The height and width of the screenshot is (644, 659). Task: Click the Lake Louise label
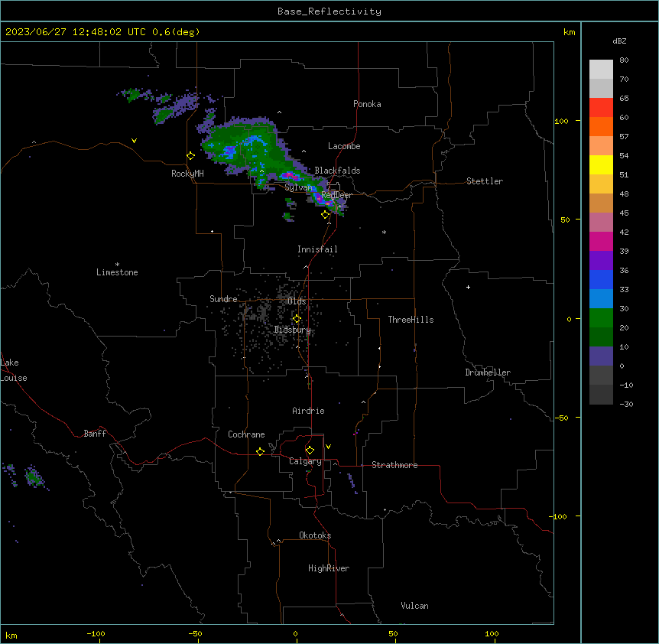(14, 370)
